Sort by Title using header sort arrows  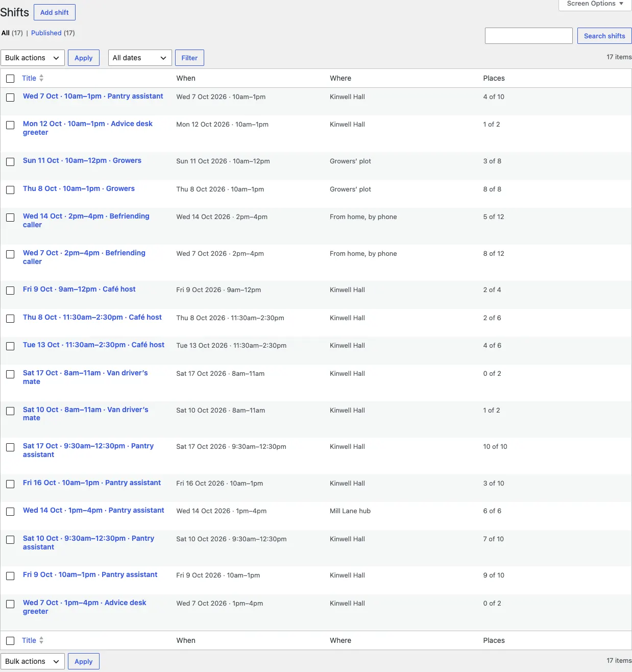[x=41, y=78]
